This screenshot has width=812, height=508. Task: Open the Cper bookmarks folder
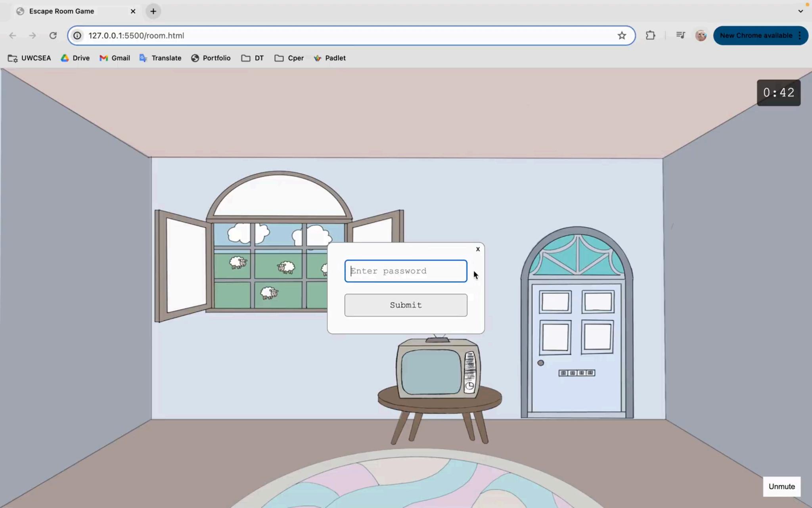click(x=289, y=58)
